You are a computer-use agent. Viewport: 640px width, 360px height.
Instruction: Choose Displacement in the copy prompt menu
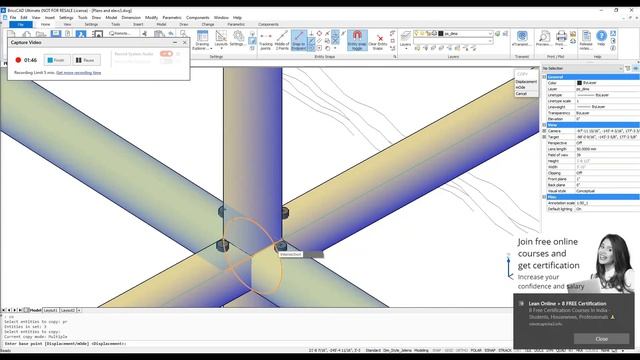click(x=526, y=82)
